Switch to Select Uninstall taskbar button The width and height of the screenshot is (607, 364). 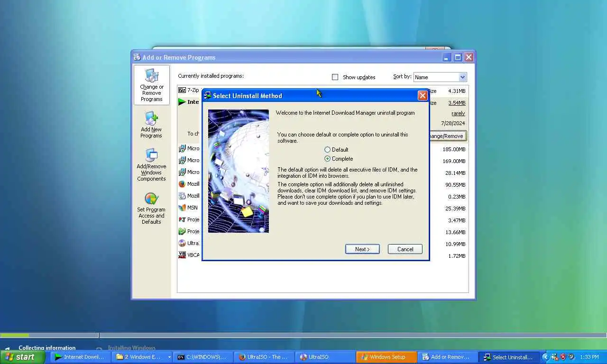point(508,357)
